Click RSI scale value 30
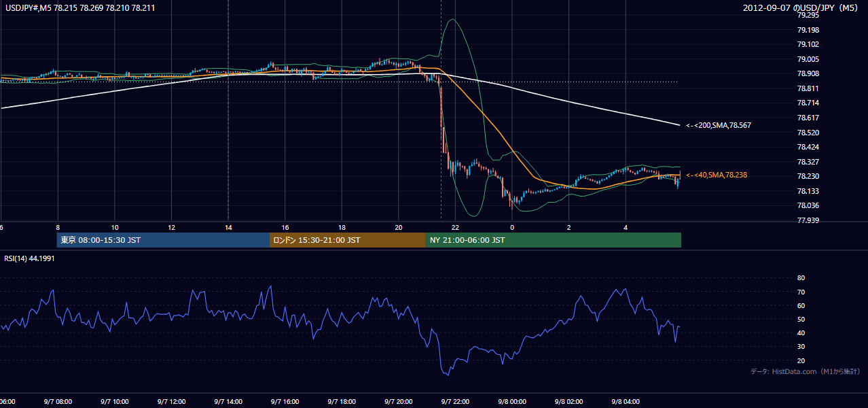This screenshot has width=868, height=408. coord(801,347)
